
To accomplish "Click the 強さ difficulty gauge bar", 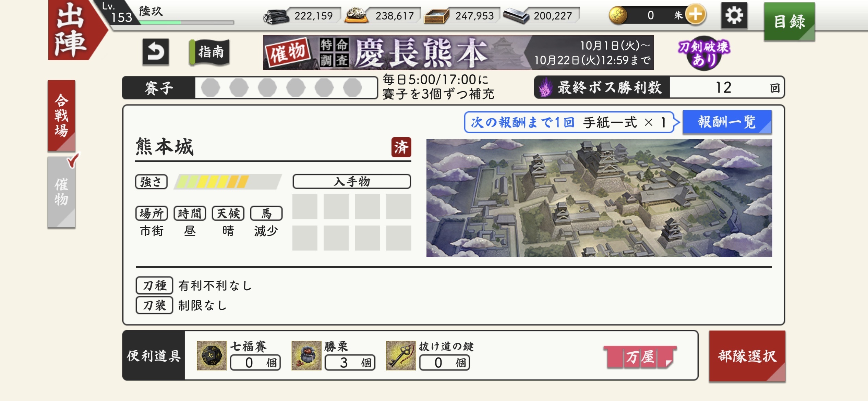I will [x=228, y=182].
